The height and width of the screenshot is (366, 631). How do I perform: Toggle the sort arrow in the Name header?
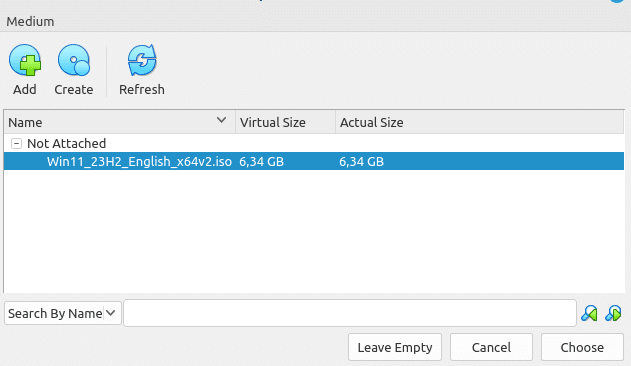221,120
